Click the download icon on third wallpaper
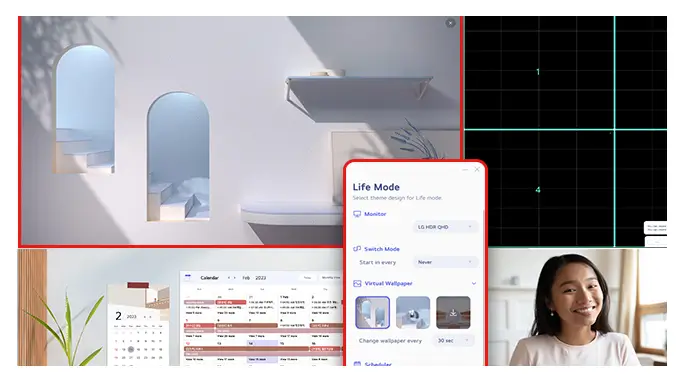Image resolution: width=685 pixels, height=380 pixels. [453, 313]
